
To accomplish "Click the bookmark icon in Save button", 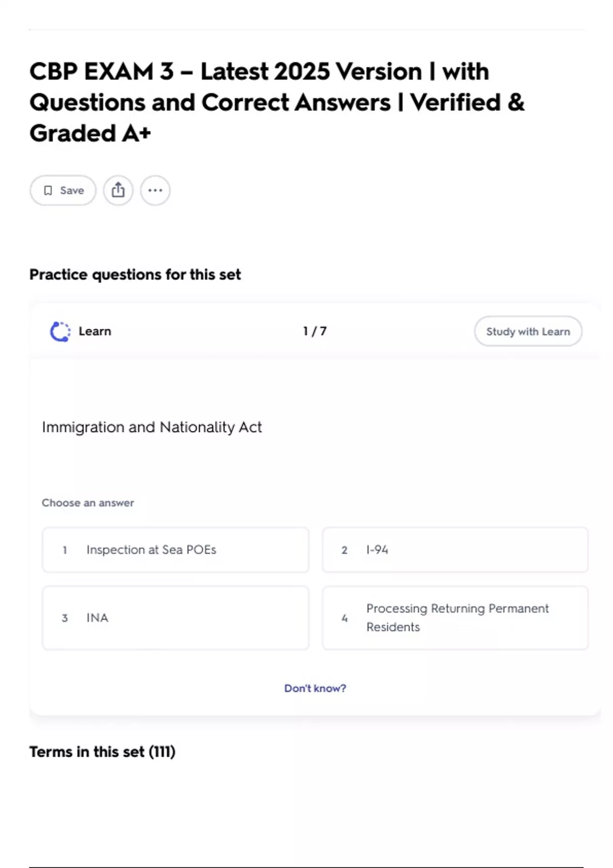I will pos(48,190).
